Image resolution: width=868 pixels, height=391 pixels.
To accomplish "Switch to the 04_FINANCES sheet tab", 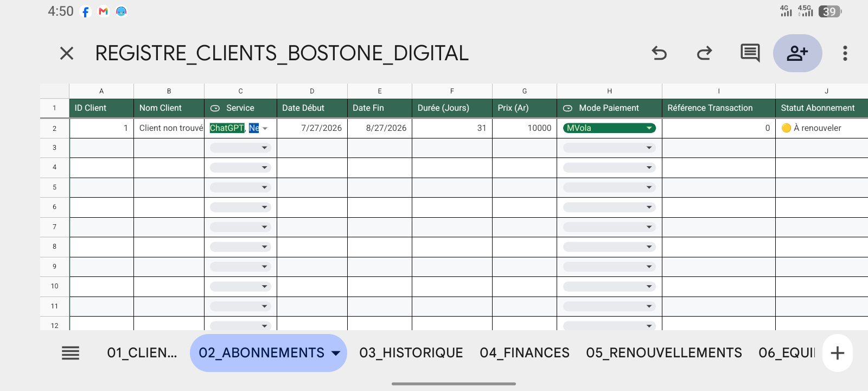I will [525, 353].
